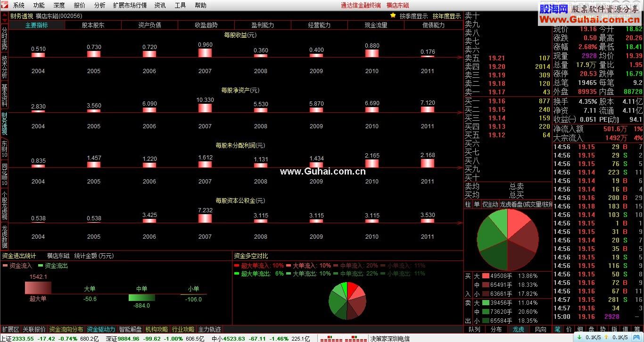Image resolution: width=644 pixels, height=342 pixels.
Task: Open the 分时走势 sidebar tab
Action: [4, 38]
